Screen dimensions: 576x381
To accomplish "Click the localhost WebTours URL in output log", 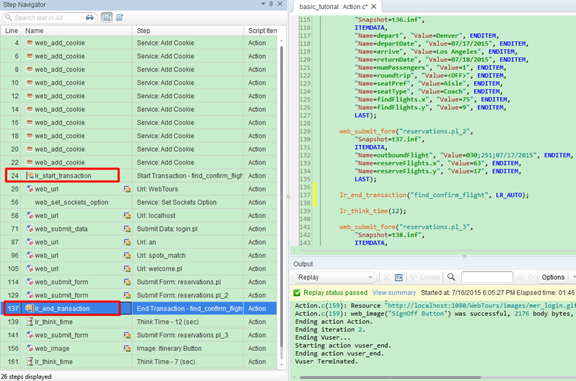I will pos(480,306).
